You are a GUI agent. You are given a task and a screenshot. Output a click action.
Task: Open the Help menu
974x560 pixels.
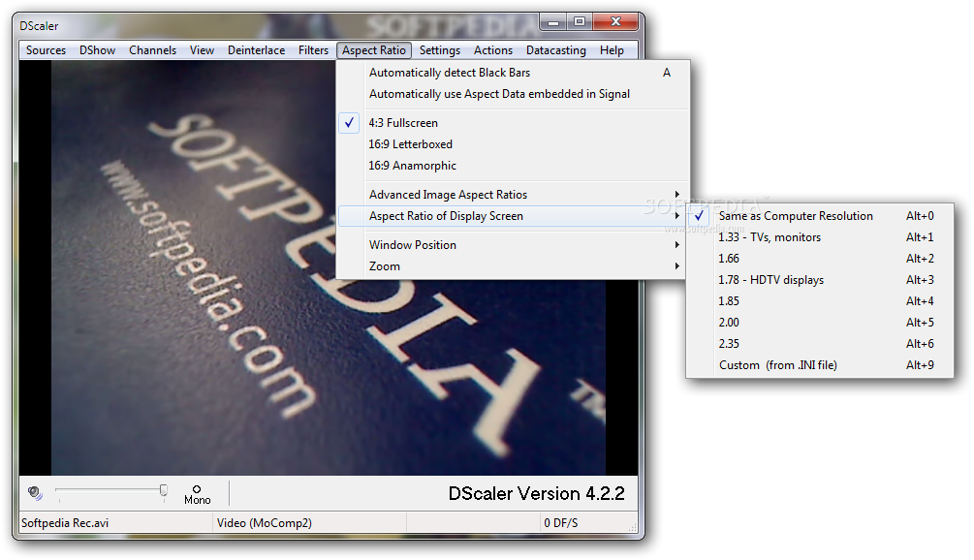[x=612, y=50]
